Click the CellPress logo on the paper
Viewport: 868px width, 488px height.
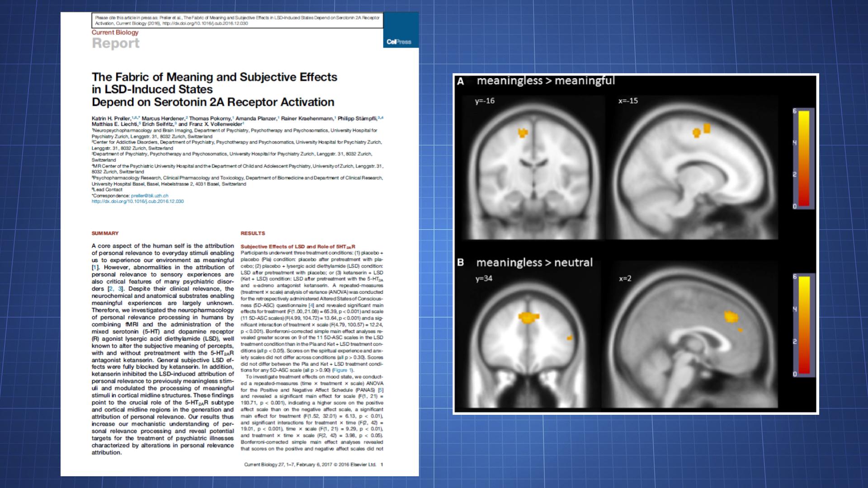tap(399, 42)
